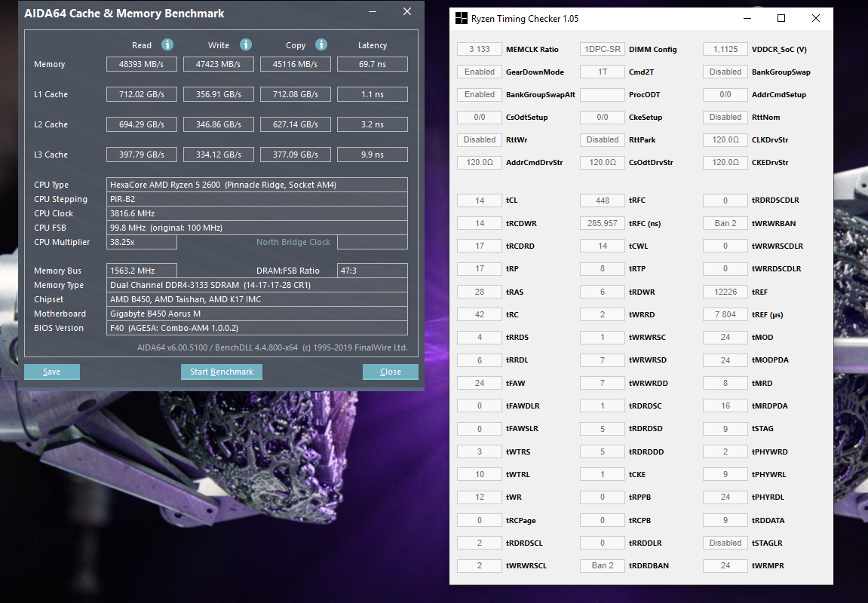The image size is (868, 603).
Task: Maximize the Ryzen Timing Checker window
Action: click(781, 18)
